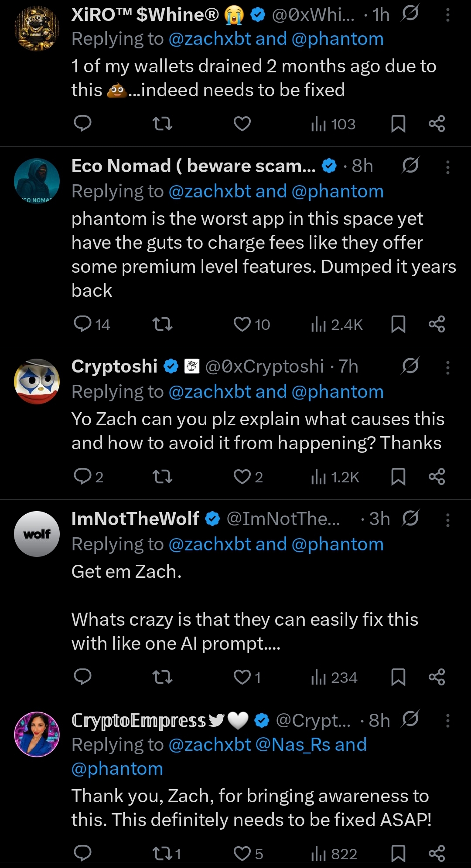Open ImNotTheWolf's wolf avatar
This screenshot has height=868, width=471.
(x=37, y=534)
